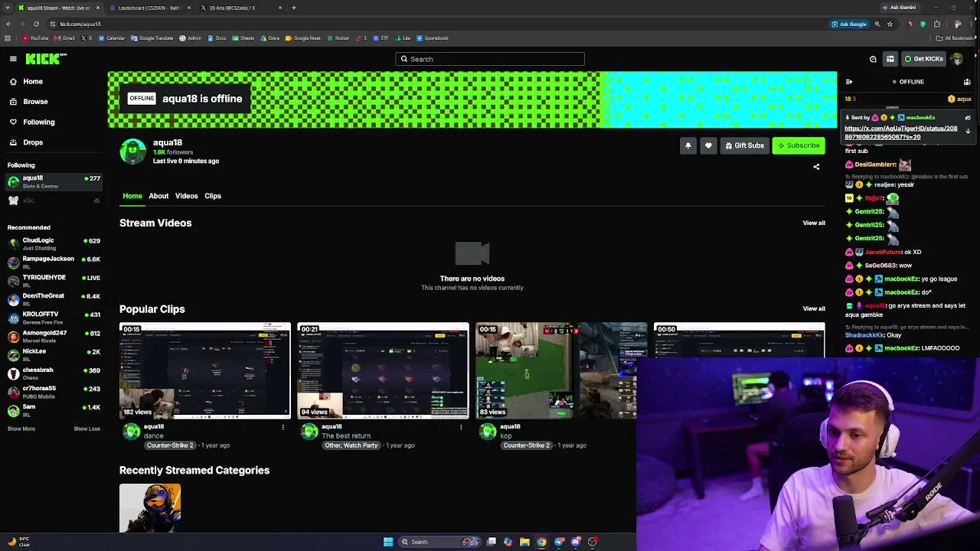
Task: Click the Kick search field
Action: (x=490, y=59)
